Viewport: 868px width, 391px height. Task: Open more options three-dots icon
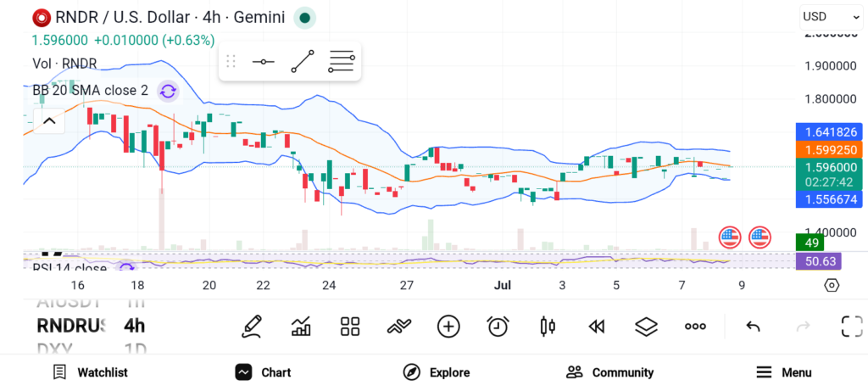pos(695,327)
